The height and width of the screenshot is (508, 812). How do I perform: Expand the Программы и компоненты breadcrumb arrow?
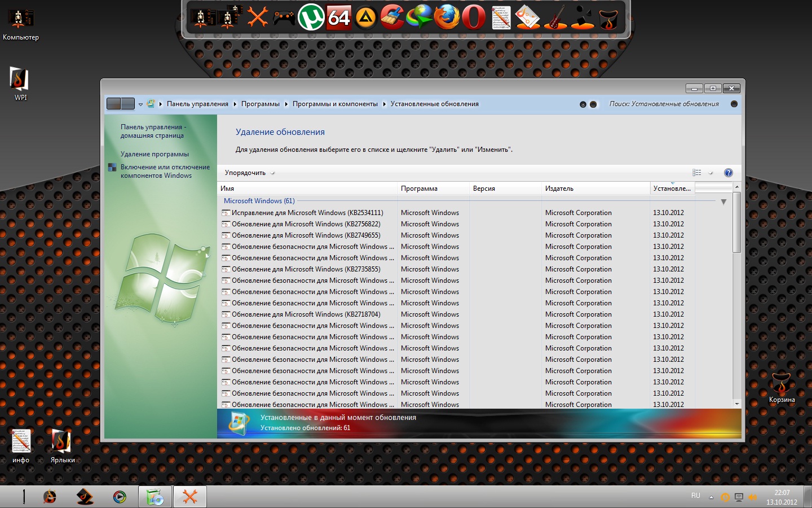pos(384,104)
